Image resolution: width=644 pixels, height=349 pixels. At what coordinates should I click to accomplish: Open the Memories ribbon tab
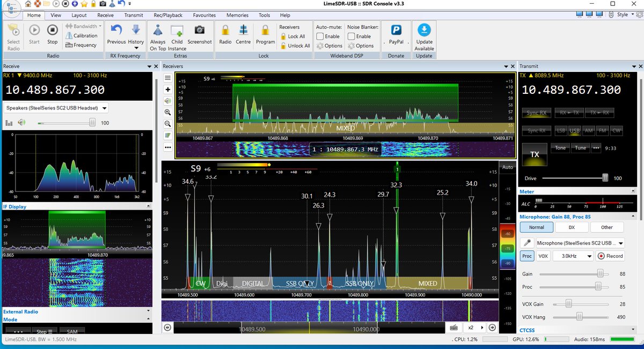pyautogui.click(x=237, y=16)
